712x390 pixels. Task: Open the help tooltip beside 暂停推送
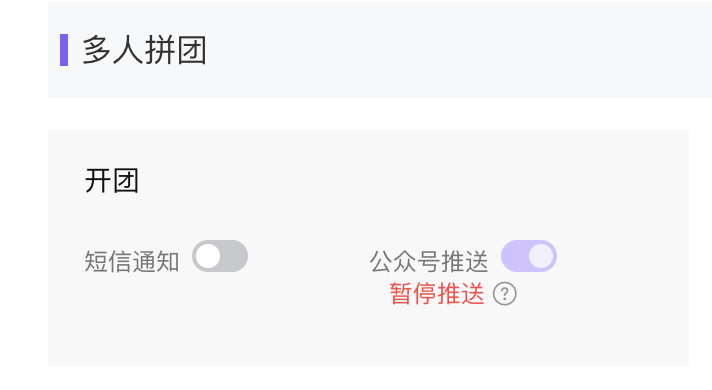coord(504,294)
